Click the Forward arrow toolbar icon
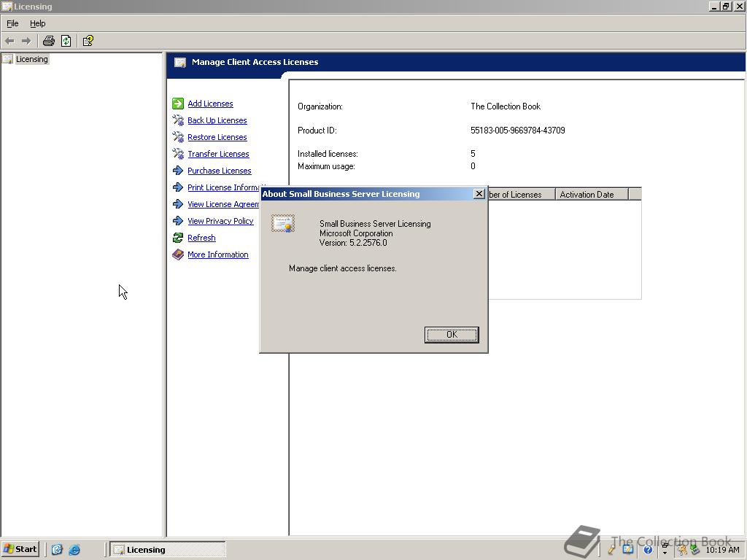Screen dimensions: 747x560 click(26, 41)
